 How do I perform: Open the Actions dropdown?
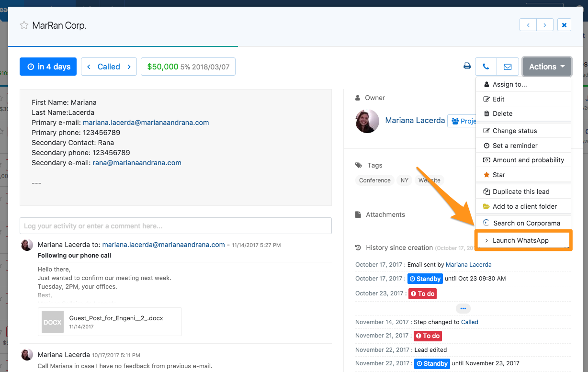click(x=547, y=67)
